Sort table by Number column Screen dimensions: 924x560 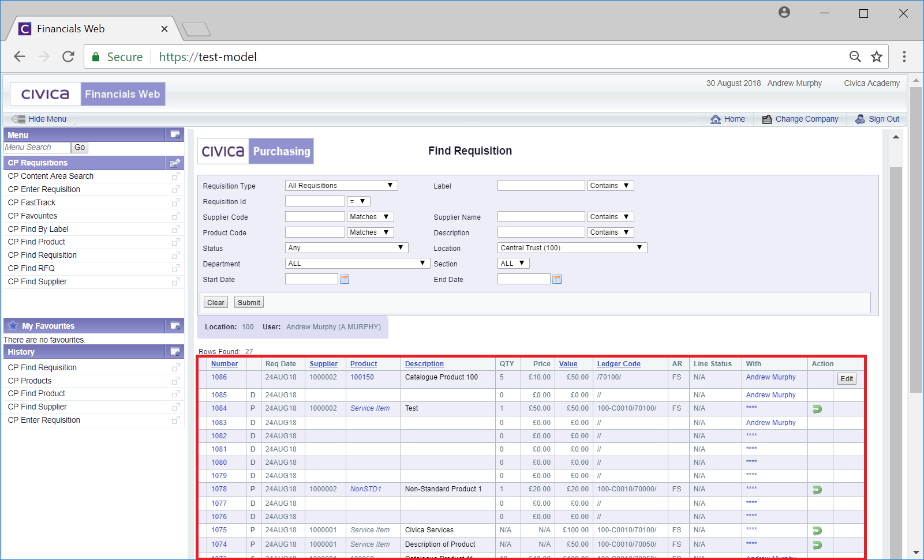point(225,364)
